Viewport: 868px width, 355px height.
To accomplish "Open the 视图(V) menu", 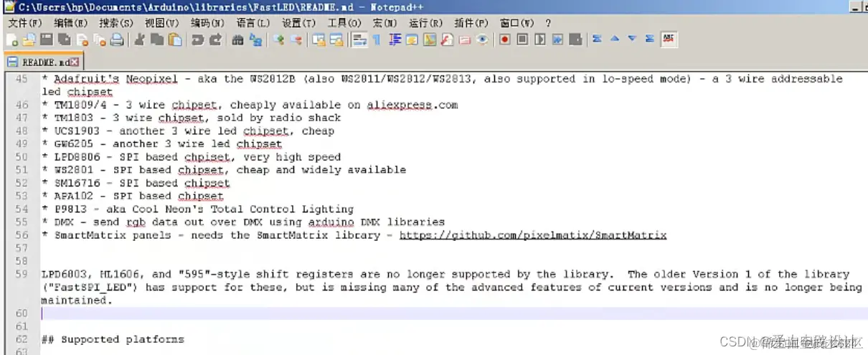I will coord(161,23).
